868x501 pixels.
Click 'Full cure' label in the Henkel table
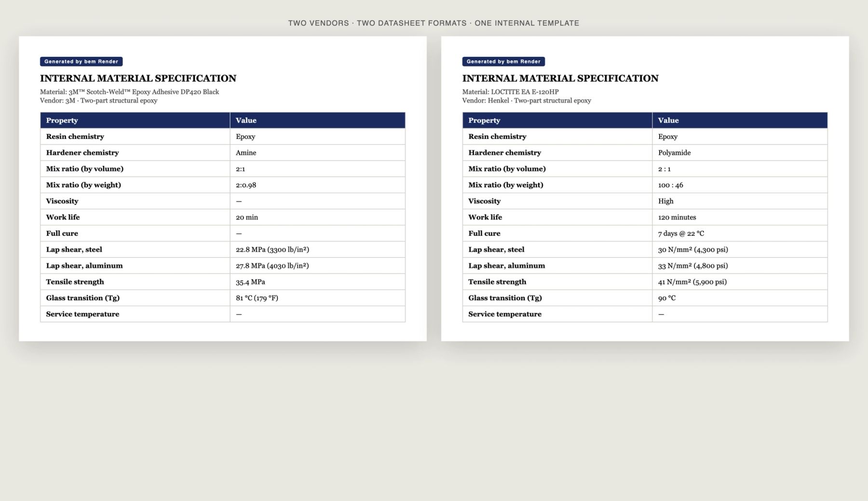pos(484,233)
